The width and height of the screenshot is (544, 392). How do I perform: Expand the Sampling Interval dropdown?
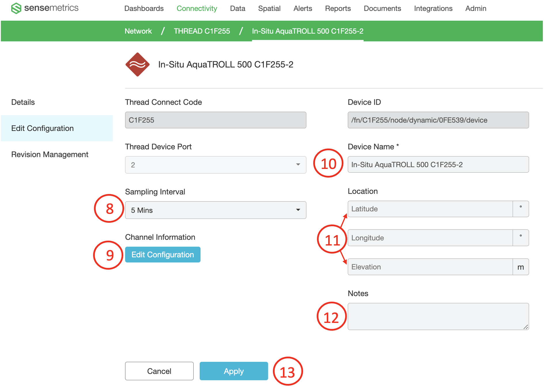click(x=216, y=210)
